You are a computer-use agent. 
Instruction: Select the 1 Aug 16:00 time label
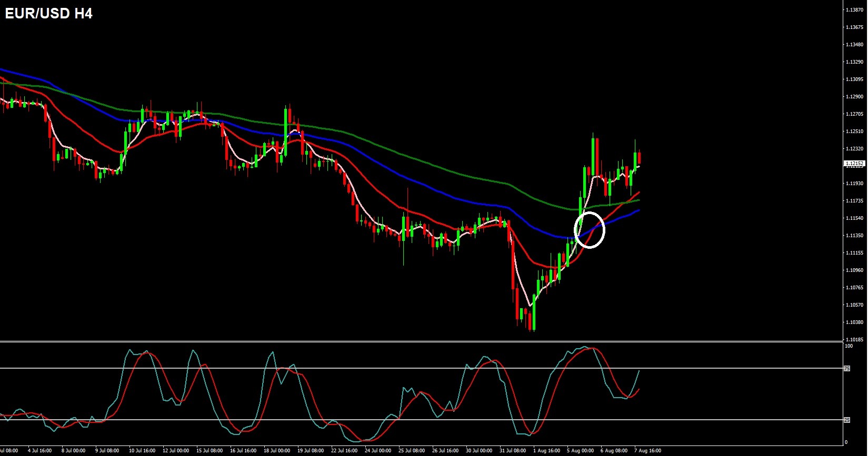point(546,451)
